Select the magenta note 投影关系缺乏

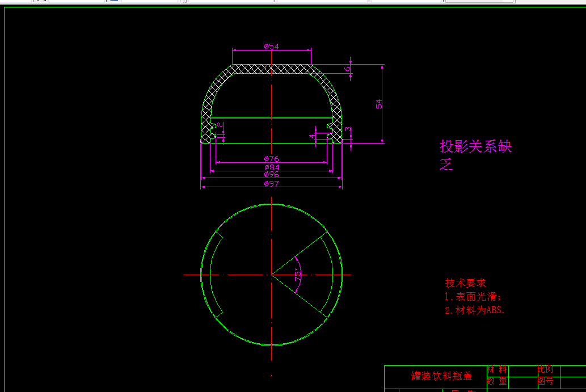click(x=475, y=155)
